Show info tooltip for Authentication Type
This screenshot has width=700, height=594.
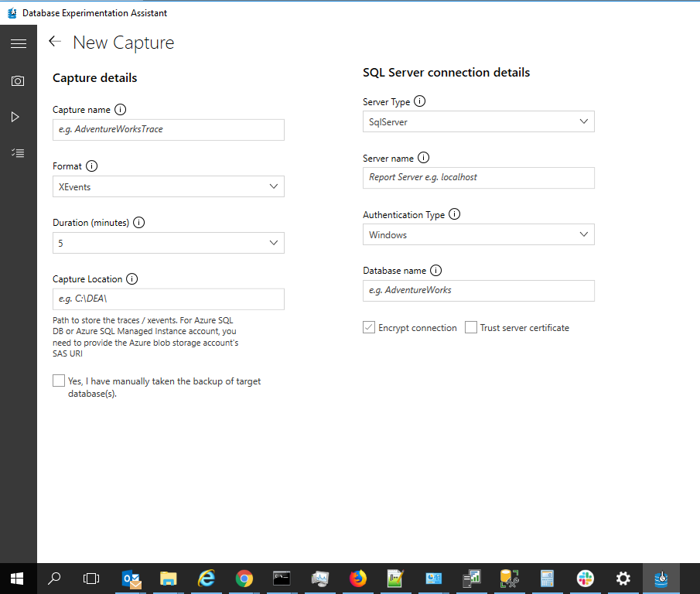point(455,214)
